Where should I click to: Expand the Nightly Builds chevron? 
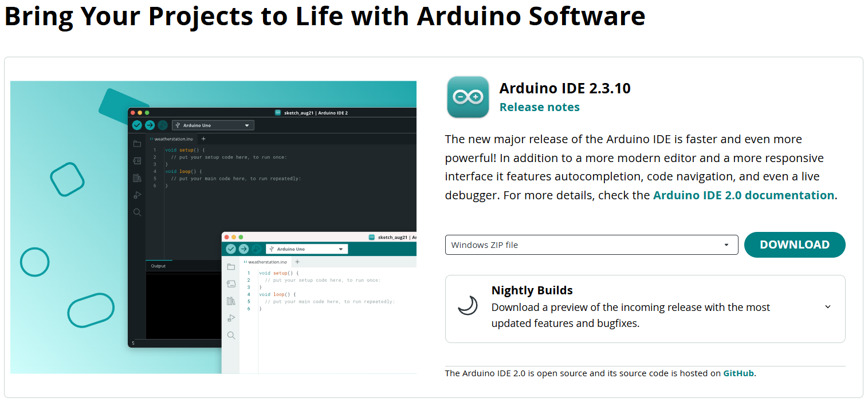(x=828, y=307)
